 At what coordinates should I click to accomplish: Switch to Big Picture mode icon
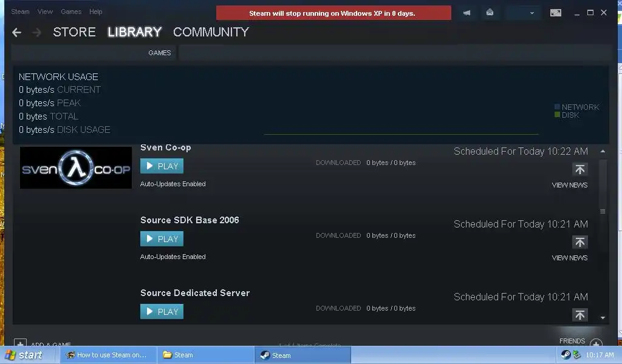(556, 13)
